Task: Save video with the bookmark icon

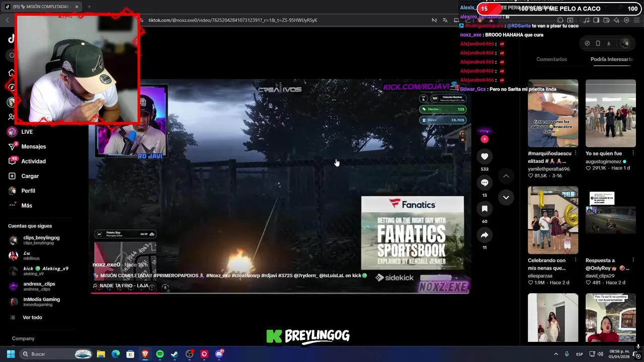Action: point(485,209)
